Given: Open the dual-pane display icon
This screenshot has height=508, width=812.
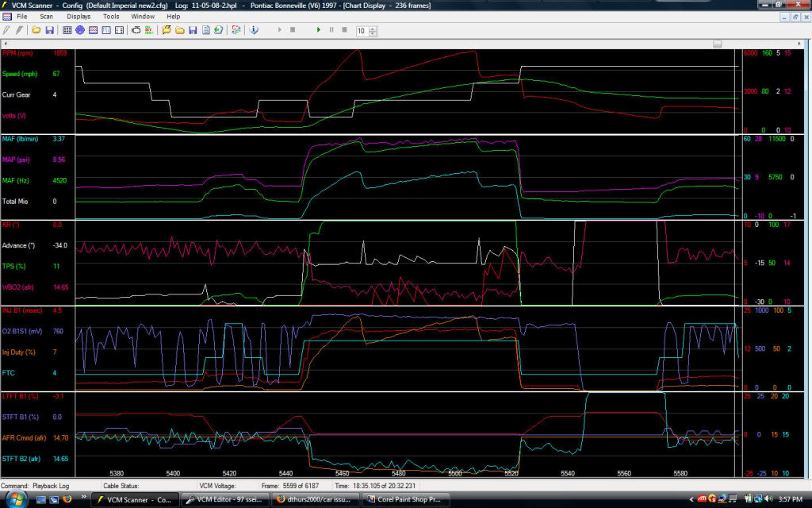Looking at the screenshot, I should [x=119, y=30].
